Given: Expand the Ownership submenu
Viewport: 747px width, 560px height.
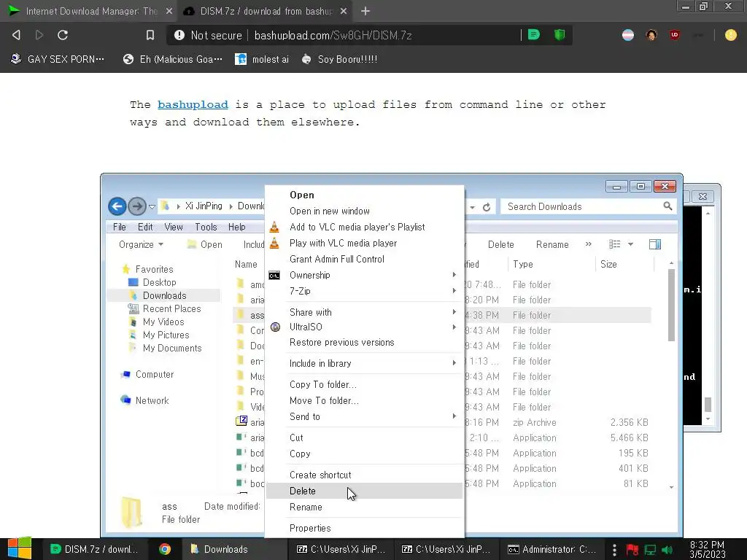Looking at the screenshot, I should [365, 275].
